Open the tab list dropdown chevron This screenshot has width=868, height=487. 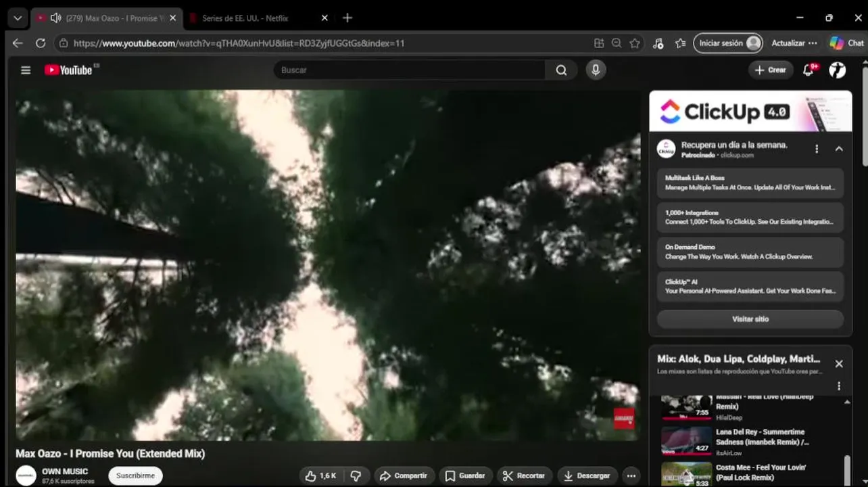18,18
